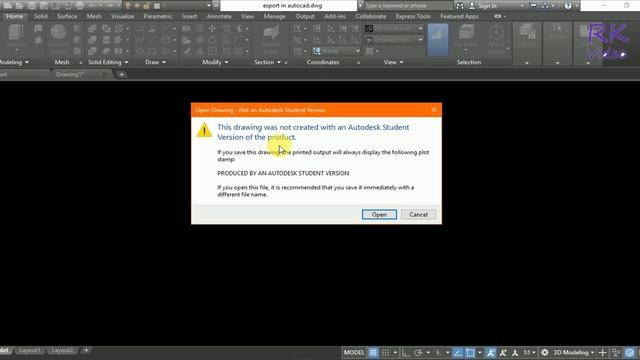This screenshot has width=640, height=360.
Task: Click the annotation monitor plus icon
Action: coord(602,352)
